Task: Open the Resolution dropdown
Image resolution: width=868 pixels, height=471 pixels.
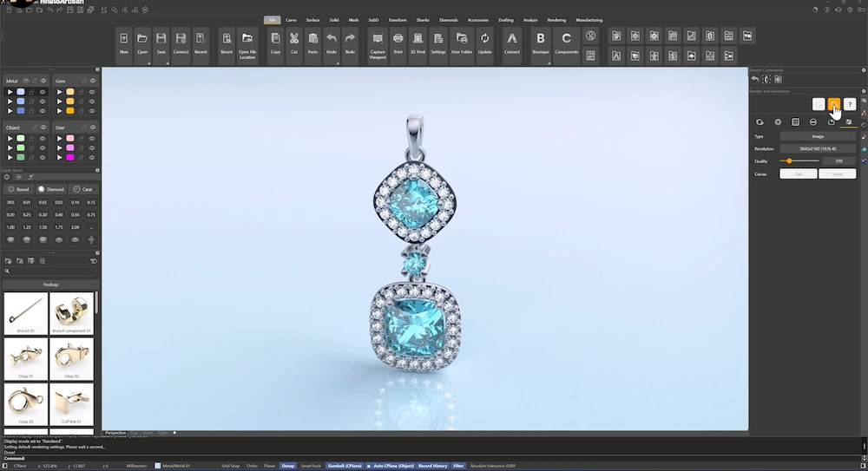Action: coord(817,148)
